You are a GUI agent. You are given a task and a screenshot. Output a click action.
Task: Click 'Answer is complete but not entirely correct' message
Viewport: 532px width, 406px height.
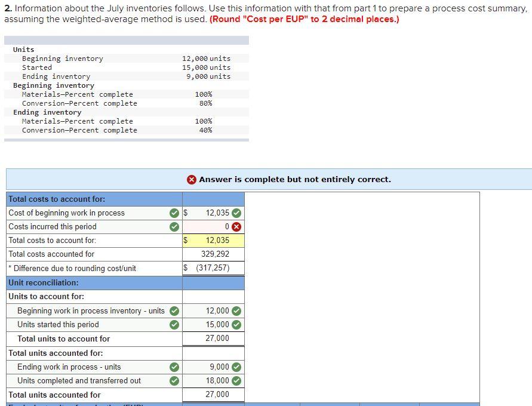[x=295, y=180]
